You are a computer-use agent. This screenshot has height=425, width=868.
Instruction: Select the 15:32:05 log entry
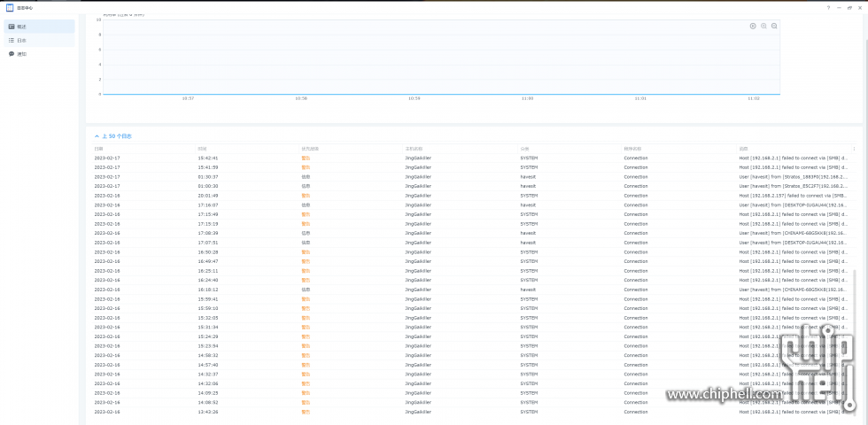(x=473, y=318)
